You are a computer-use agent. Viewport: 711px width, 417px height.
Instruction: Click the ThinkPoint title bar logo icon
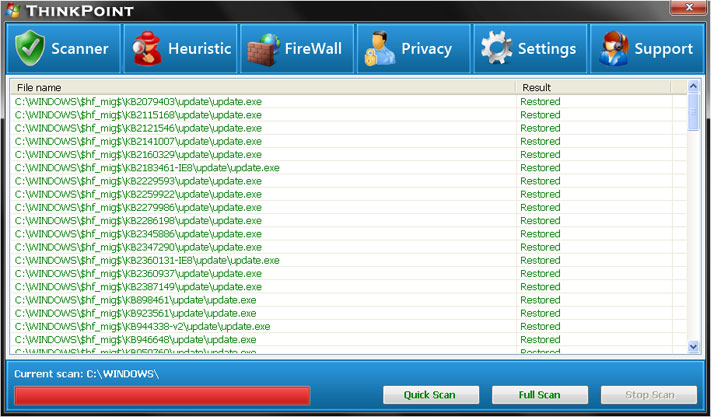12,10
